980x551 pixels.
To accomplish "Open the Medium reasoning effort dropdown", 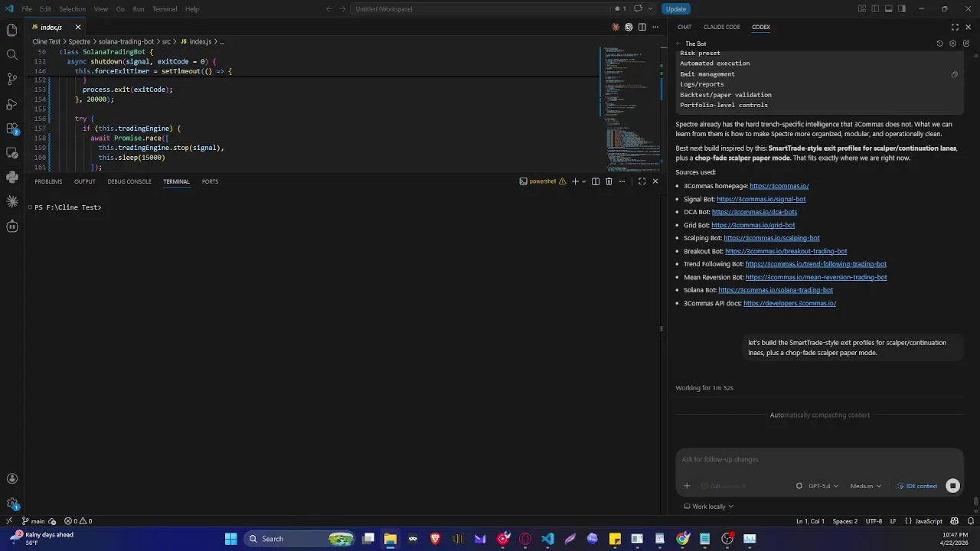I will pyautogui.click(x=865, y=486).
